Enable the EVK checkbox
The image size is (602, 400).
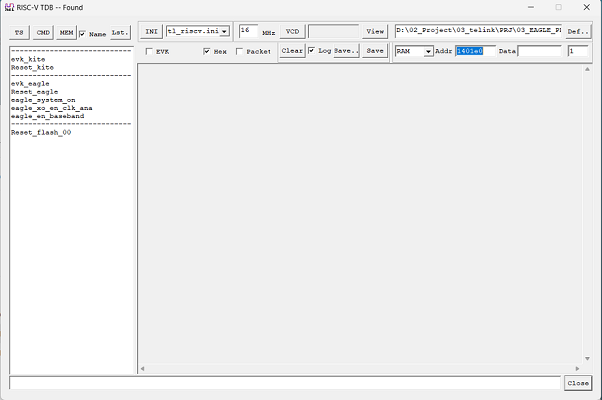click(x=149, y=51)
